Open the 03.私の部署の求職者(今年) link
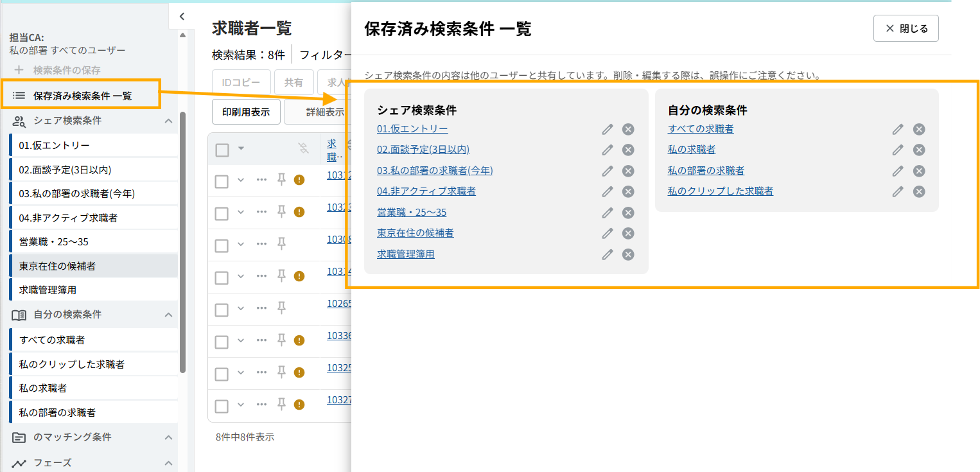Viewport: 980px width, 472px height. [x=435, y=170]
